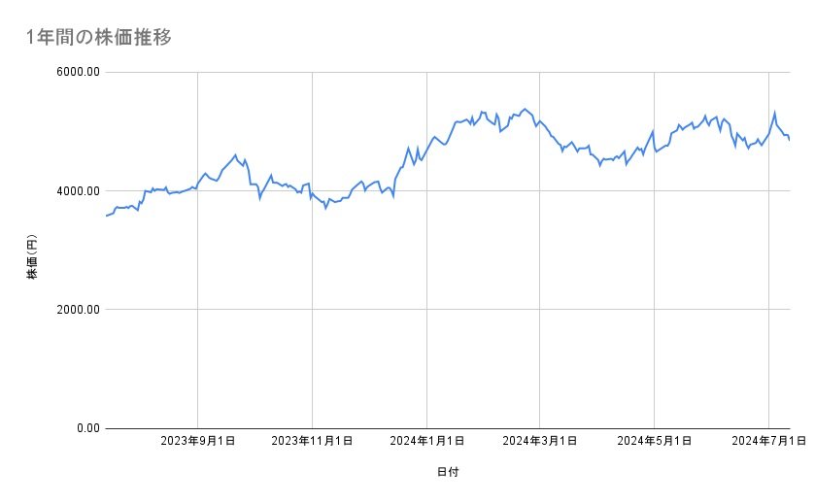Select the 2024年5月1日 date label
Viewport: 815px width, 504px height.
click(655, 442)
